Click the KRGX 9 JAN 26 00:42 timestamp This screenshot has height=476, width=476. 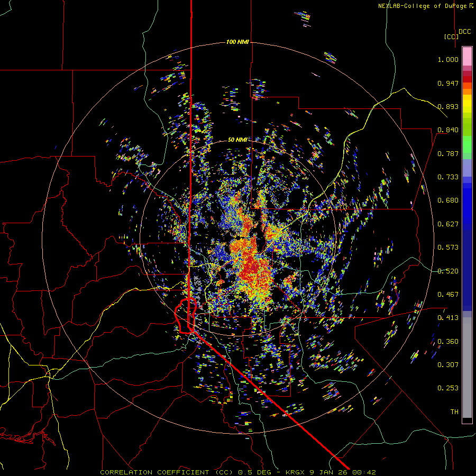331,472
